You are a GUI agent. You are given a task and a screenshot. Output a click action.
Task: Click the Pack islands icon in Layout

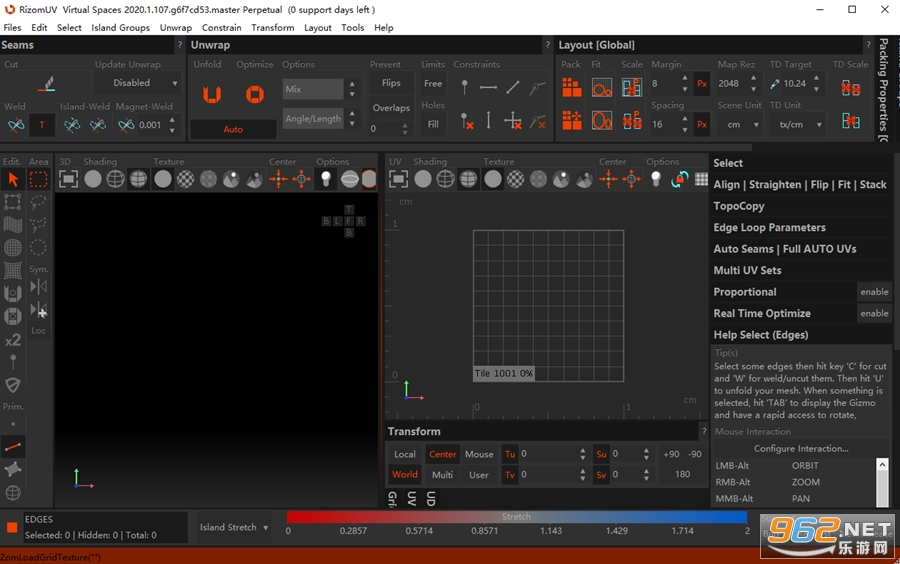(571, 87)
